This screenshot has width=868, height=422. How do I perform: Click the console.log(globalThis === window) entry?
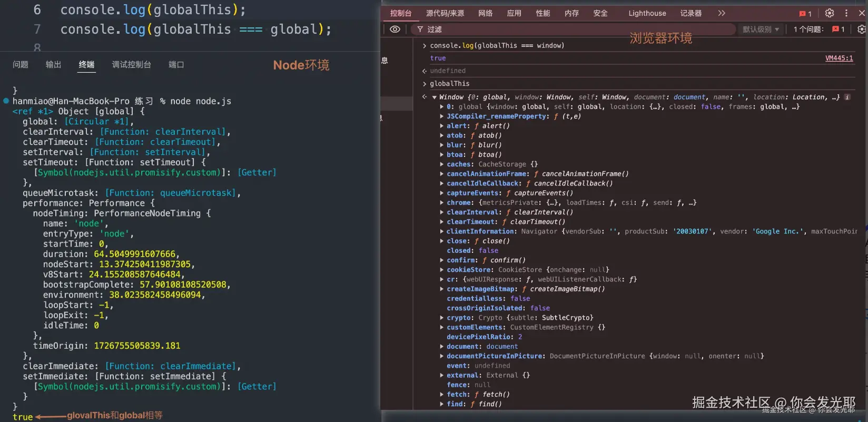497,46
